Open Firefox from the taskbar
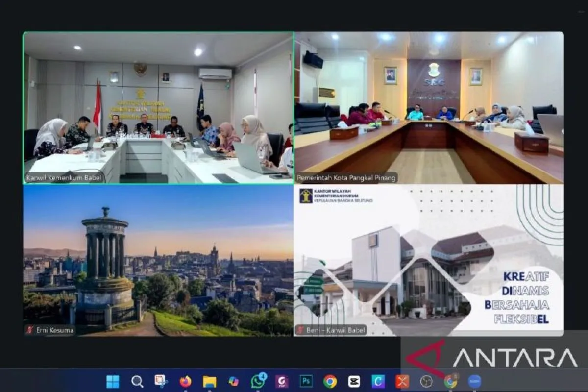Viewport: 588px width, 392px height. [x=185, y=381]
